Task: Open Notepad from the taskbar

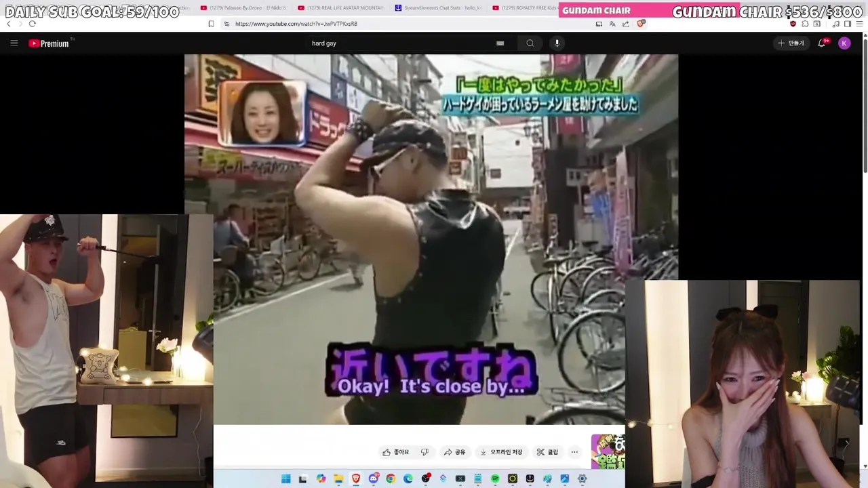Action: [477, 479]
